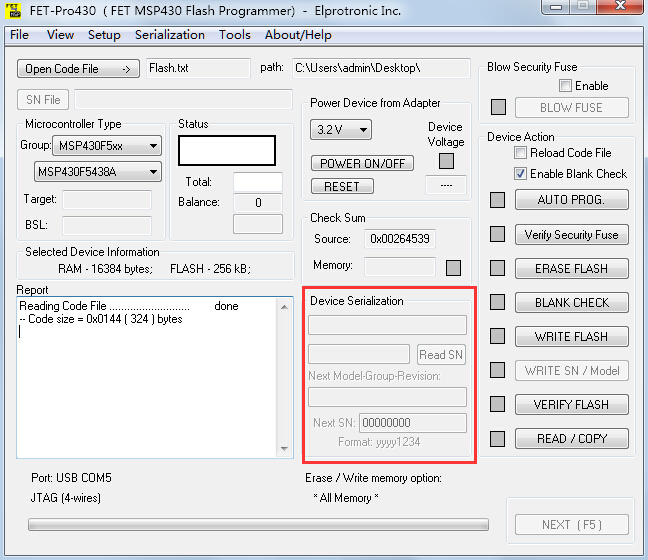Click Next Model-Group-Revision input field
The image size is (648, 560).
[x=387, y=397]
